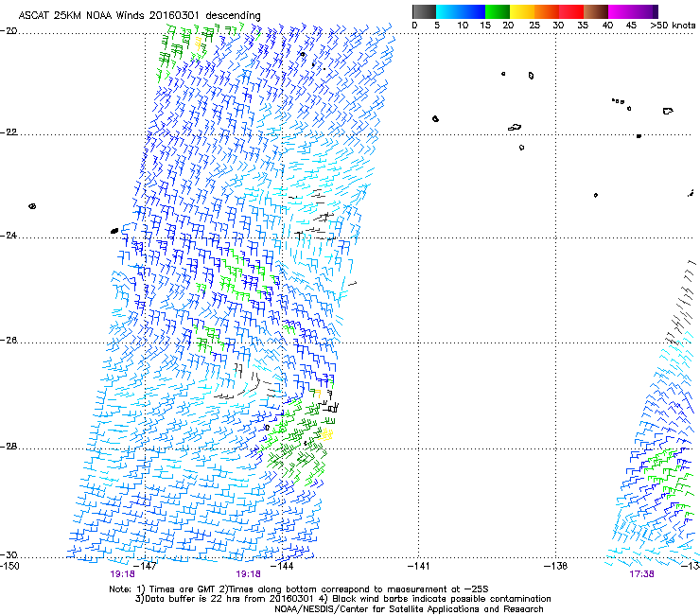Click the 'Data buffer is 22 hrs' note line

(342, 599)
